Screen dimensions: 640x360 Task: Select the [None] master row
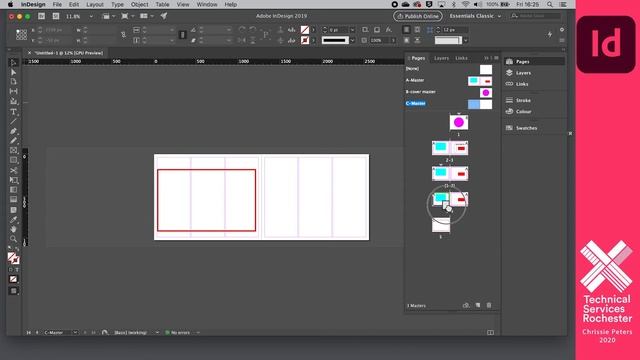(449, 69)
